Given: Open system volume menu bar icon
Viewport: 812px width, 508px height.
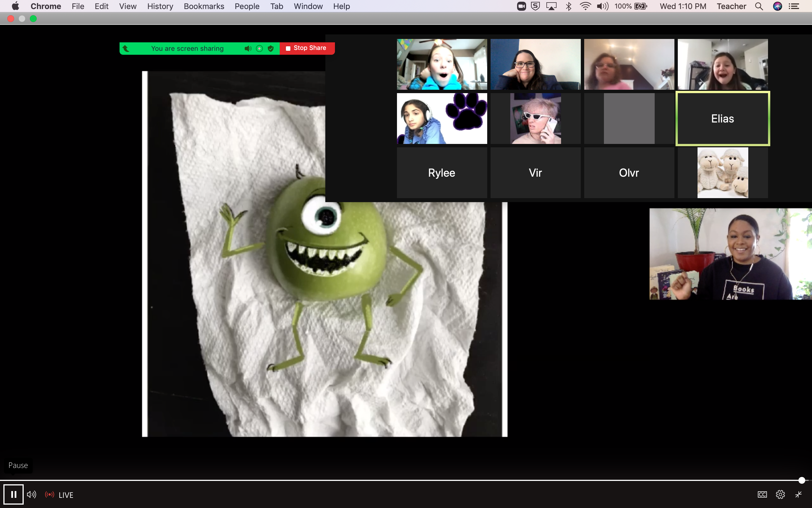Looking at the screenshot, I should click(x=603, y=6).
